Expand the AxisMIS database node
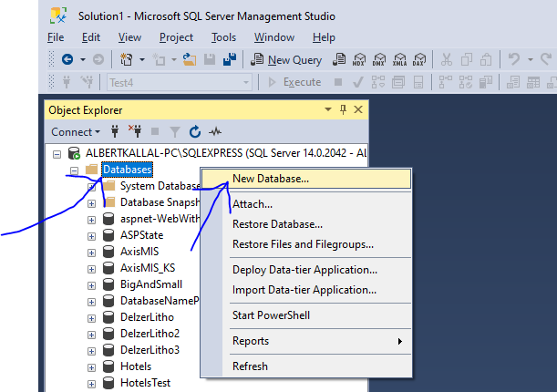Image resolution: width=557 pixels, height=392 pixels. [92, 253]
